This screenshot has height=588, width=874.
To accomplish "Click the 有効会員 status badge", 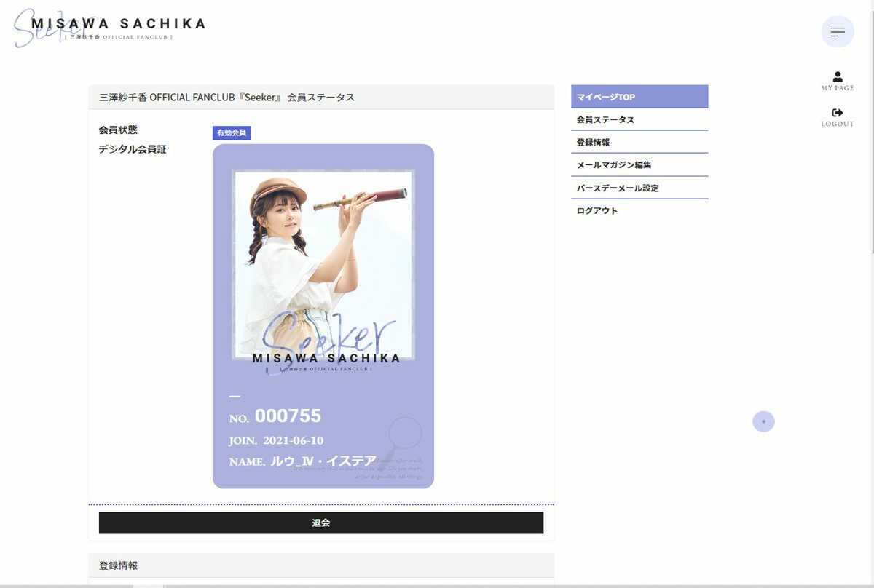I will (x=232, y=133).
